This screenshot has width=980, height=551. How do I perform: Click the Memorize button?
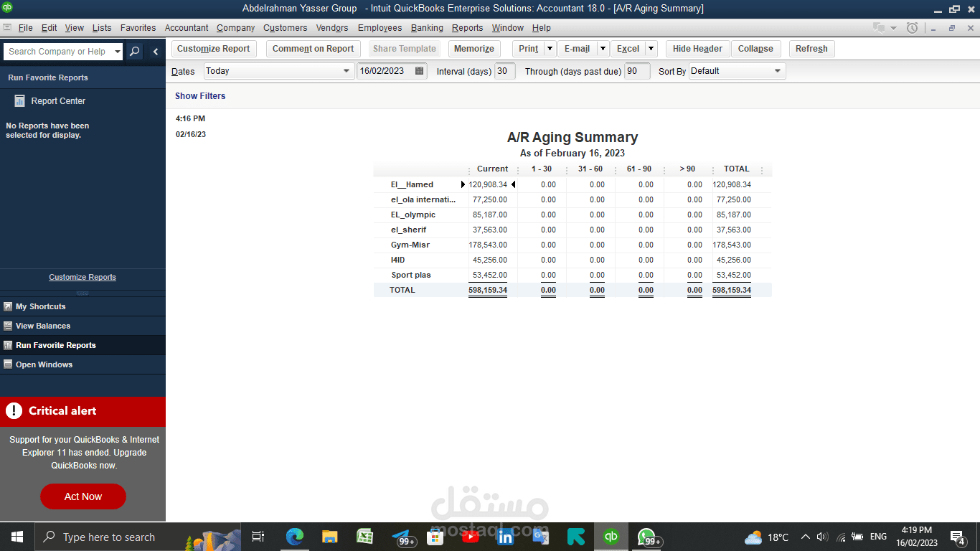pyautogui.click(x=474, y=49)
